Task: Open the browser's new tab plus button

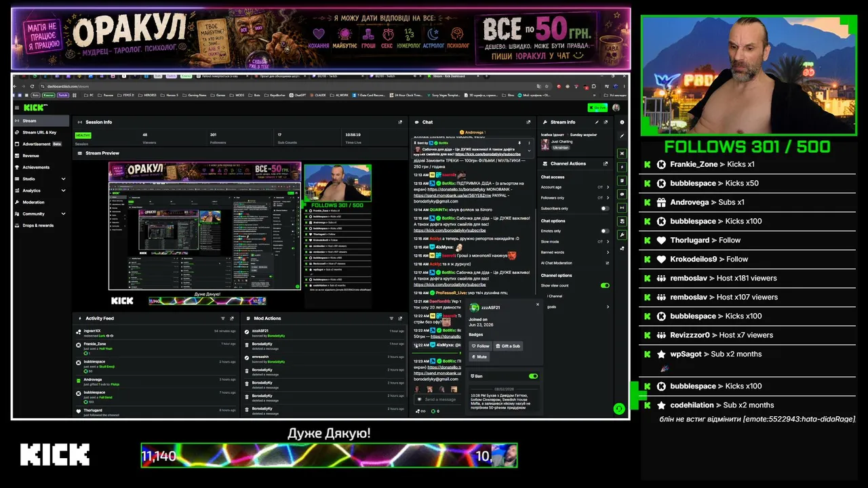Action: [487, 77]
